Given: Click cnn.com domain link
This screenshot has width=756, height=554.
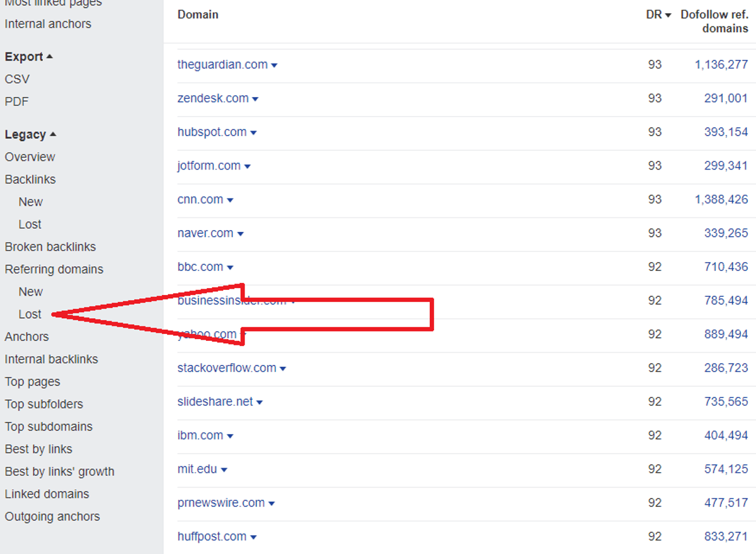Looking at the screenshot, I should pyautogui.click(x=200, y=200).
